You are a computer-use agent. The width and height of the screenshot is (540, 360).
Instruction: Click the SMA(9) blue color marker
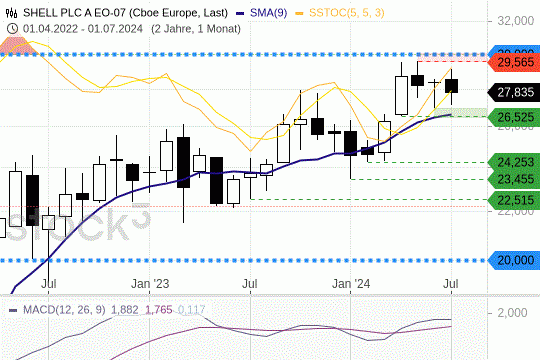[240, 13]
